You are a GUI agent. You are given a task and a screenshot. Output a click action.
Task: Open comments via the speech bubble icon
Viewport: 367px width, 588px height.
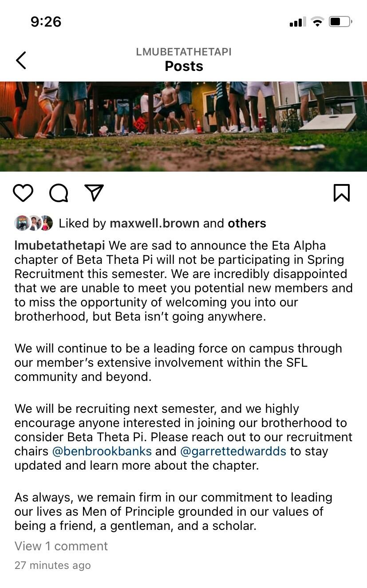tap(59, 193)
